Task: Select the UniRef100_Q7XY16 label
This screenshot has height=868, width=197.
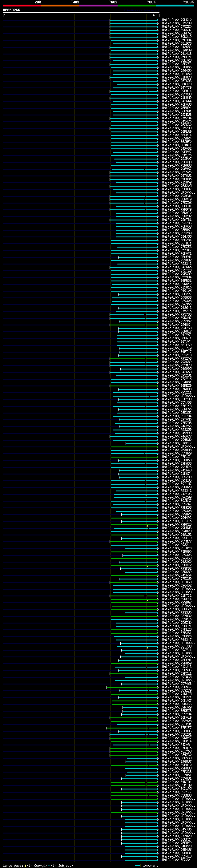Action: pos(177,379)
